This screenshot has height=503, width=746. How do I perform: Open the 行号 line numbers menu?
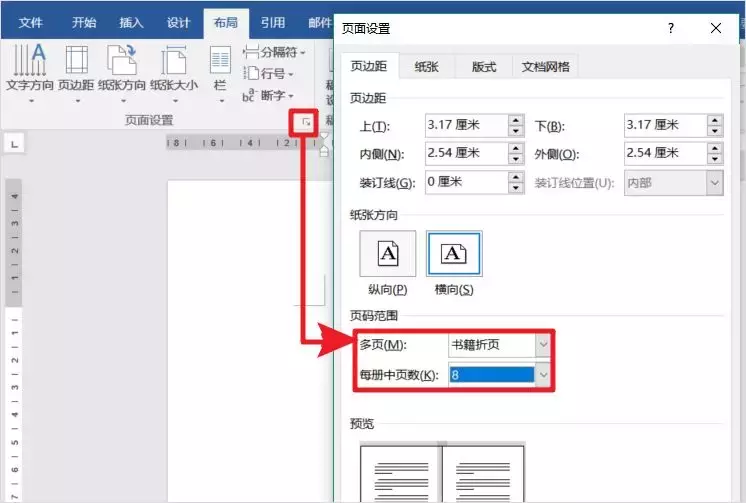click(x=268, y=74)
